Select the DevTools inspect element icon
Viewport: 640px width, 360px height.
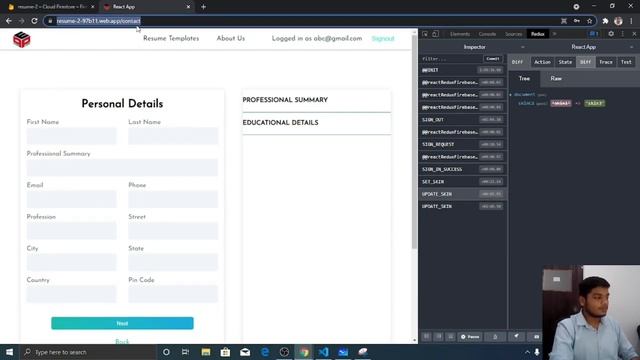[x=425, y=34]
